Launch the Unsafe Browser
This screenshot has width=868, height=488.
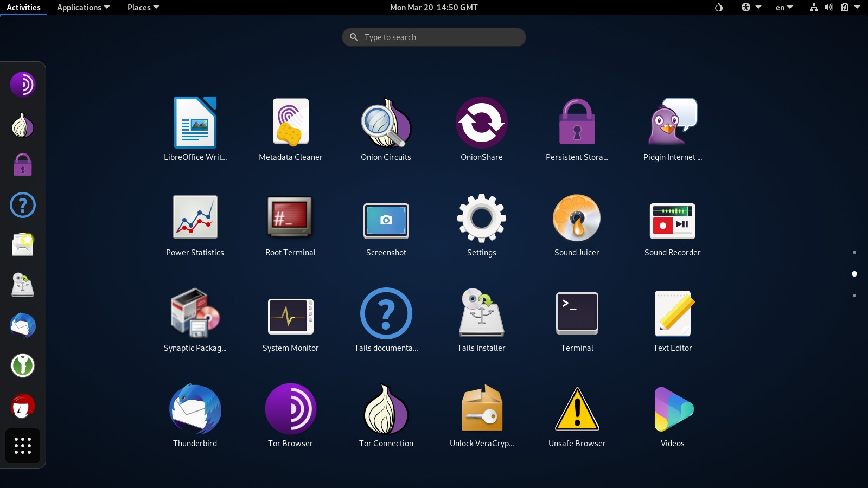coord(577,415)
